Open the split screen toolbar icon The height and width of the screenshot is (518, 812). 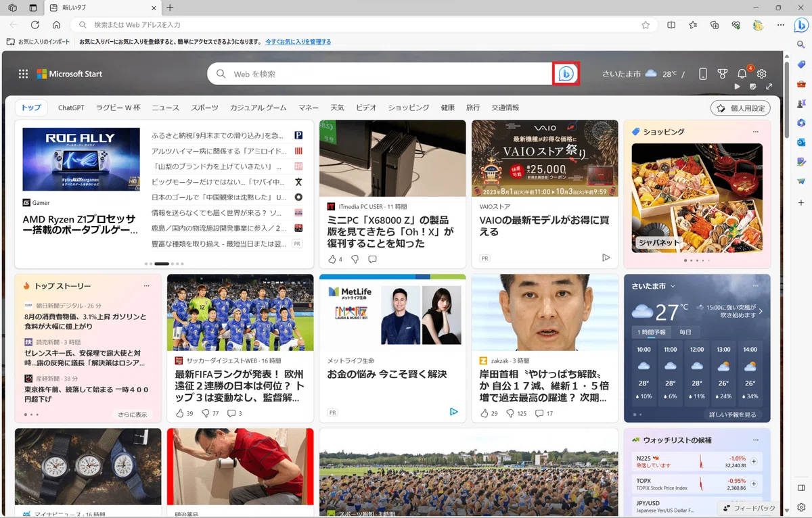[671, 25]
